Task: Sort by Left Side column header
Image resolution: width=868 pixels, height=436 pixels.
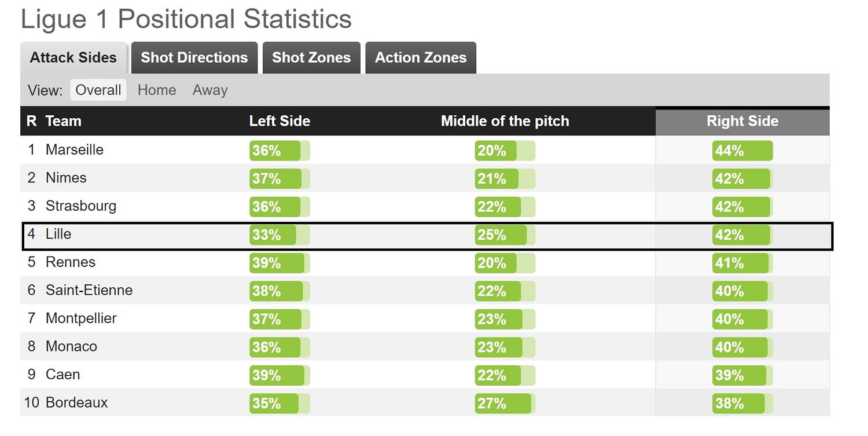Action: click(279, 121)
